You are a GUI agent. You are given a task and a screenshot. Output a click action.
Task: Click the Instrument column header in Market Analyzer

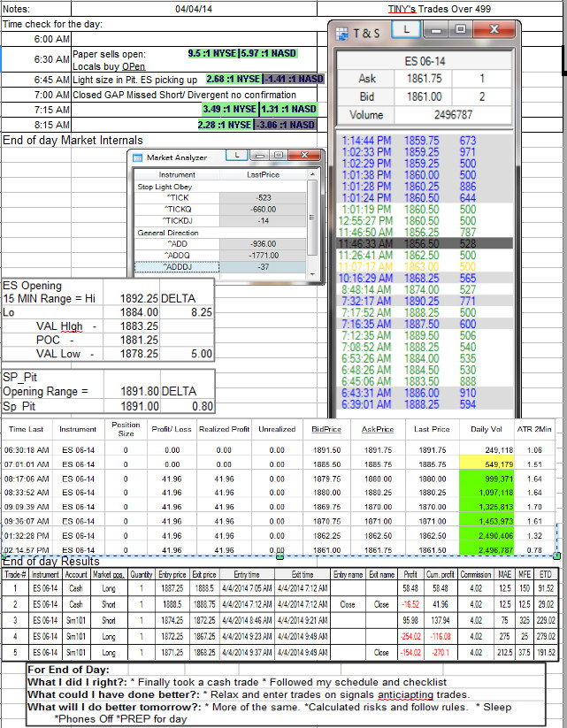177,174
